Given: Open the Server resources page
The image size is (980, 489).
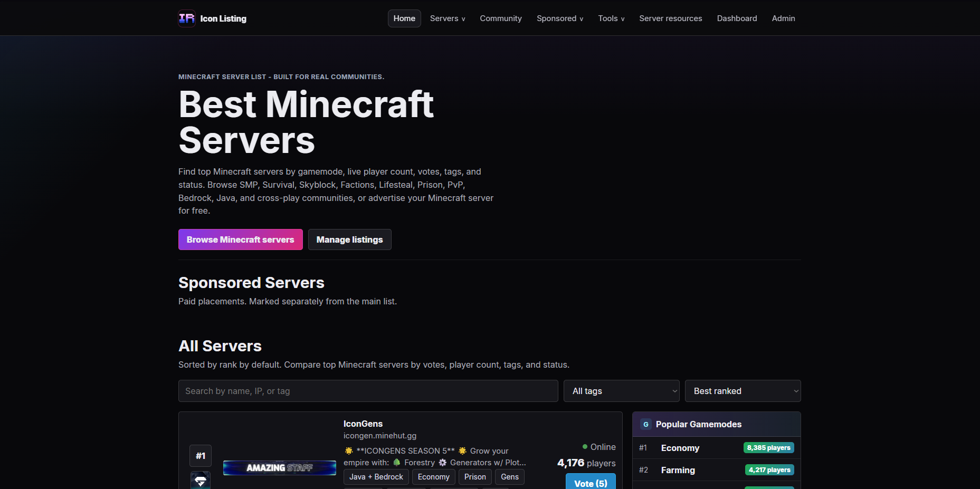Looking at the screenshot, I should coord(671,18).
